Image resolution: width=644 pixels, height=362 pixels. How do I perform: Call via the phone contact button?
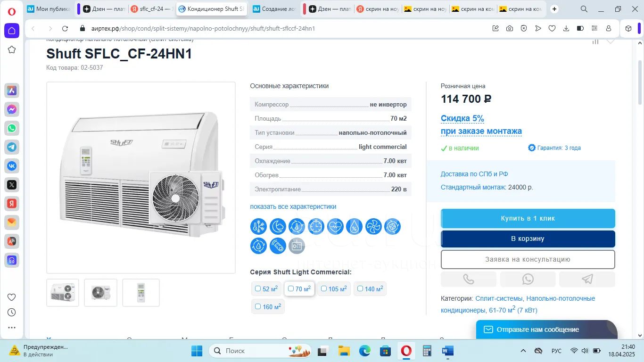click(x=469, y=279)
